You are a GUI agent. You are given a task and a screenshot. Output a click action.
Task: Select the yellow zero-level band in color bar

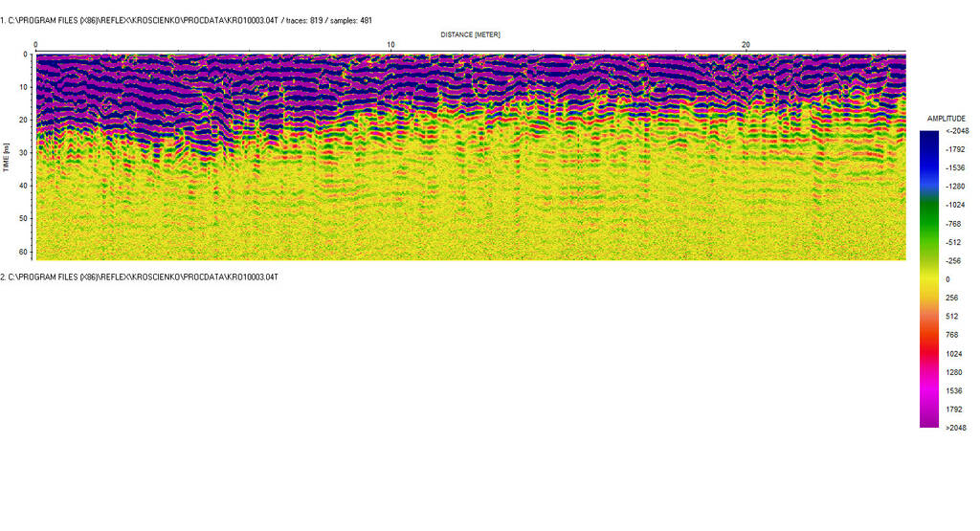click(928, 278)
